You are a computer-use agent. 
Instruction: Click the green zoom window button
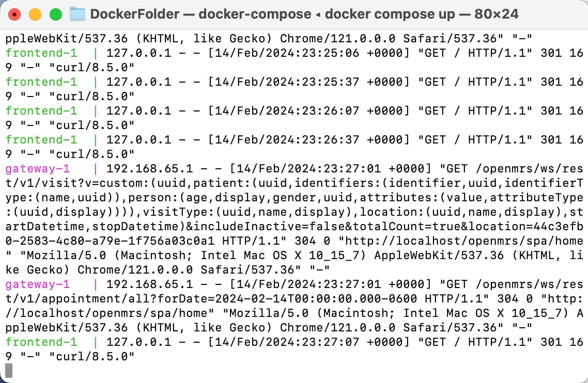coord(56,14)
